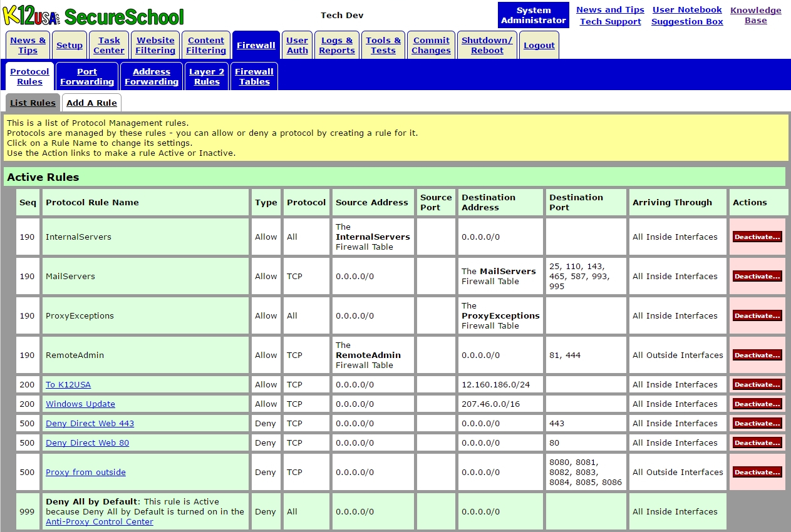Open the Windows Update rule link
Screen dimensions: 791x532
pos(80,404)
